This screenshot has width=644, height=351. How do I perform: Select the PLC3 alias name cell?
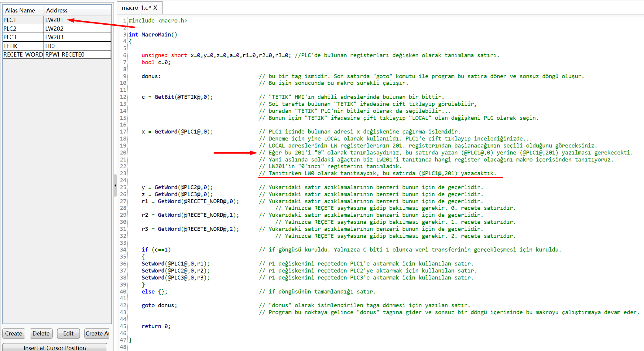(x=23, y=37)
